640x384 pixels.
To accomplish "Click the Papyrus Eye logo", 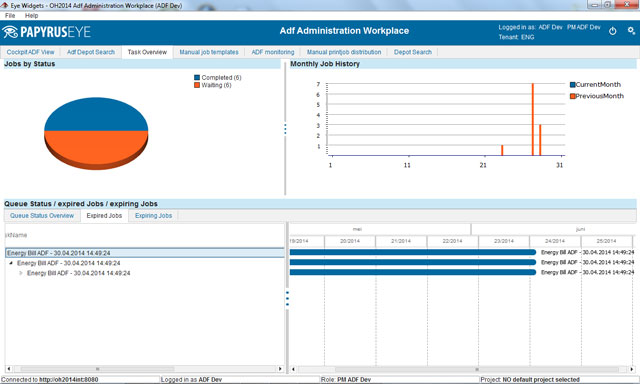I will 46,32.
